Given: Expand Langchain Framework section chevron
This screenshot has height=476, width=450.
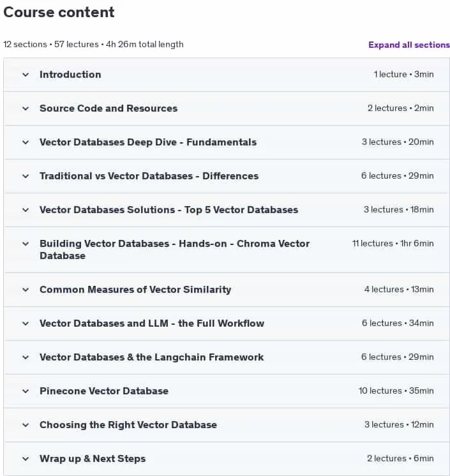Looking at the screenshot, I should (26, 357).
